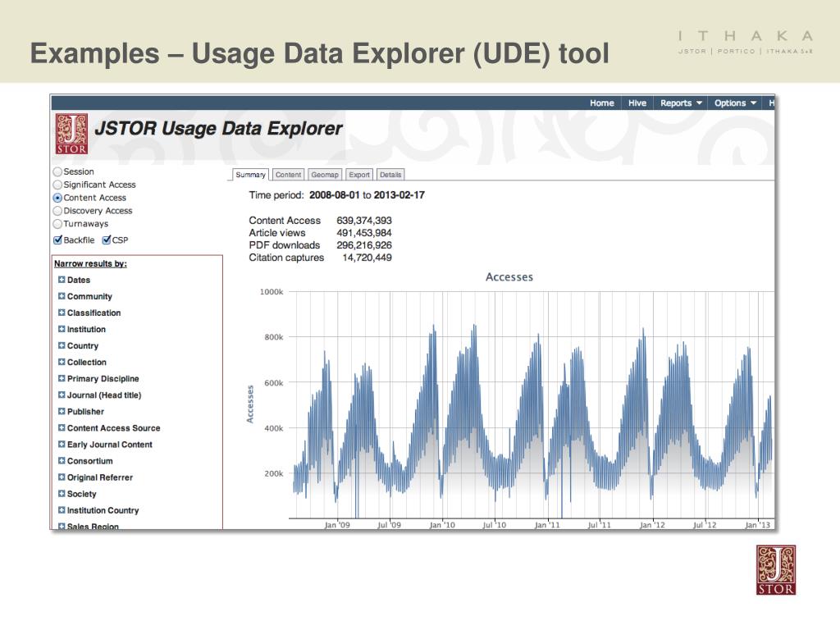Click the end date 2013-02-17

click(399, 195)
